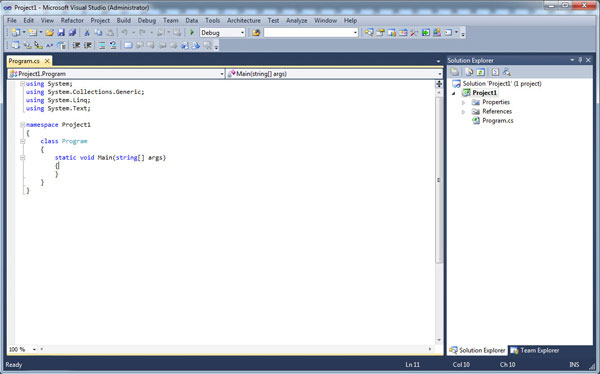Open the Analyze menu

pos(297,20)
